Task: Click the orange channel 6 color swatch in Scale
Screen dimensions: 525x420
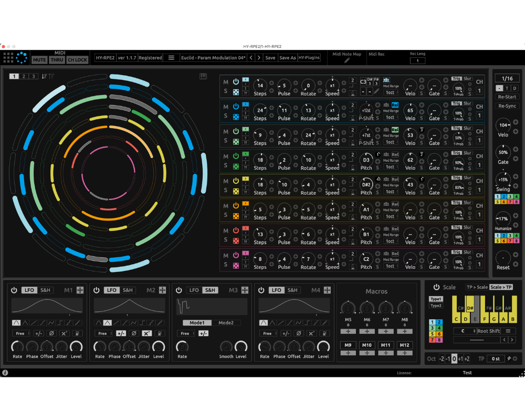Action: point(439,334)
